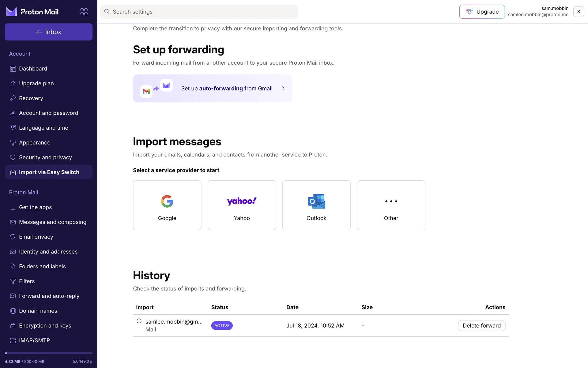588x368 pixels.
Task: Navigate to Encryption and keys
Action: [45, 325]
